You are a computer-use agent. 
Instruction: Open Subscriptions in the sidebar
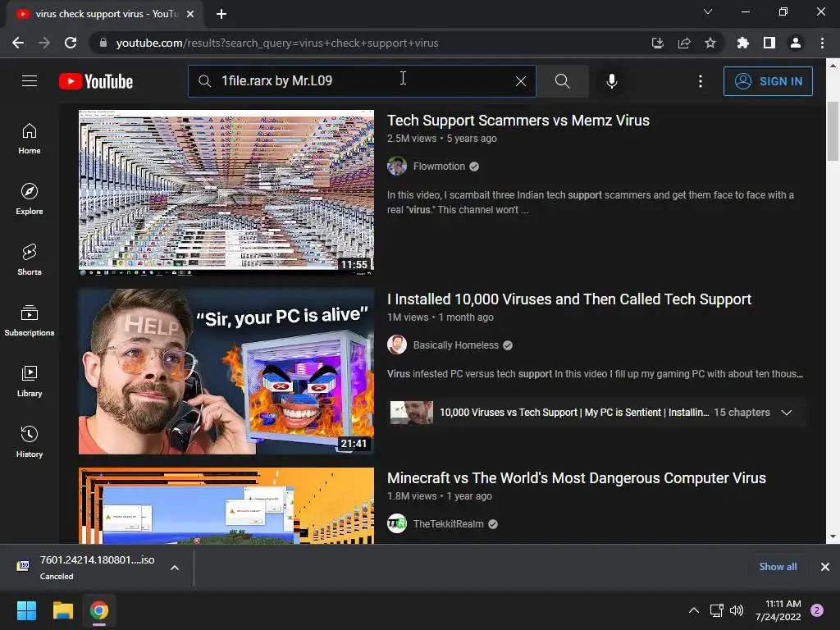pos(30,321)
